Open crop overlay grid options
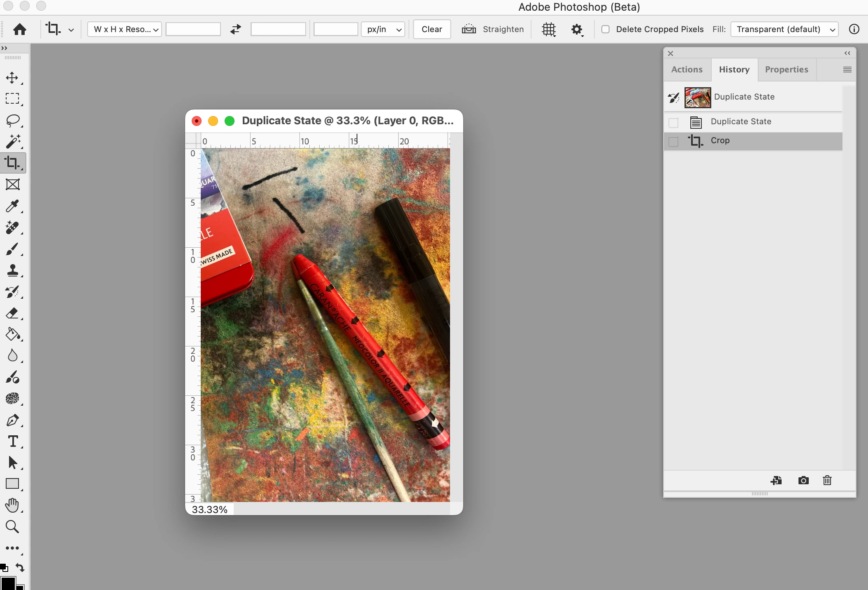Image resolution: width=868 pixels, height=590 pixels. pyautogui.click(x=549, y=29)
